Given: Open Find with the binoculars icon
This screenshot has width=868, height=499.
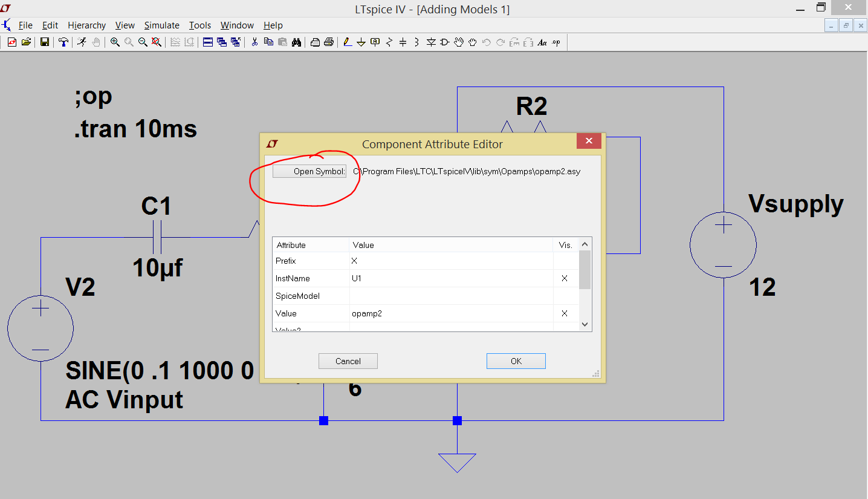Looking at the screenshot, I should pyautogui.click(x=296, y=42).
